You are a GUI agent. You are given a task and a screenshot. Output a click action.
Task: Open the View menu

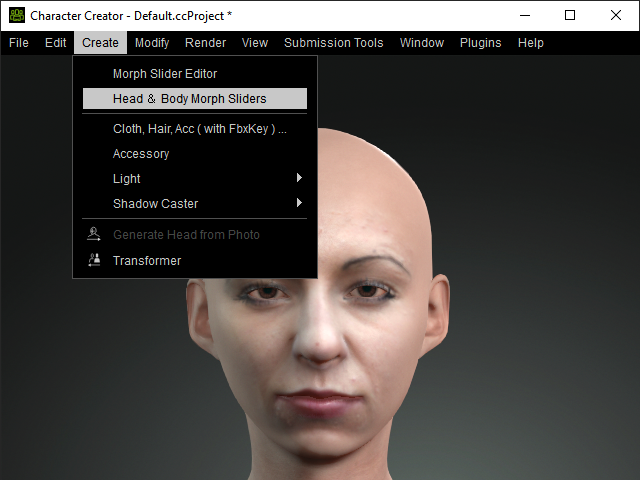[255, 43]
